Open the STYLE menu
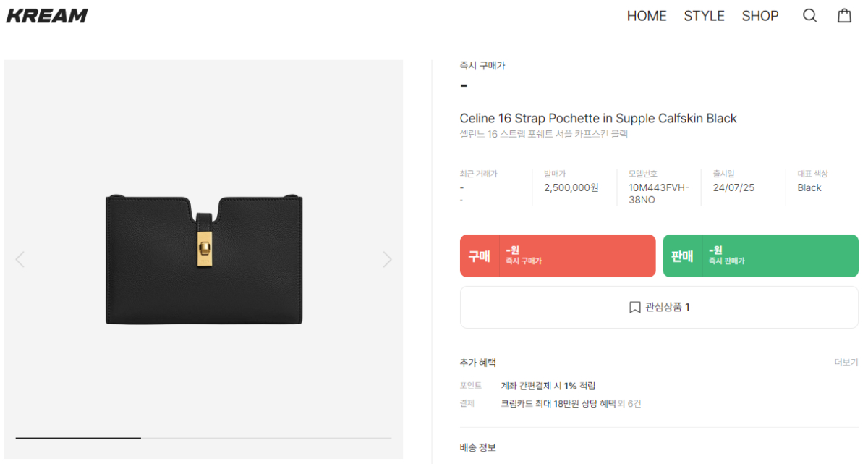Image resolution: width=868 pixels, height=464 pixels. [704, 16]
